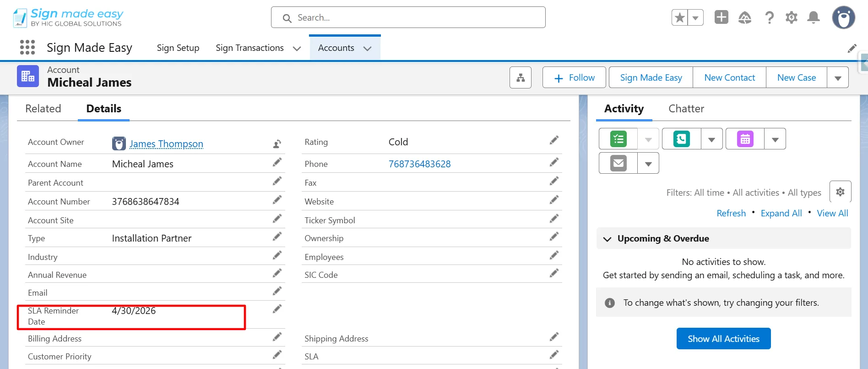
Task: Switch to the Chatter tab
Action: coord(686,109)
